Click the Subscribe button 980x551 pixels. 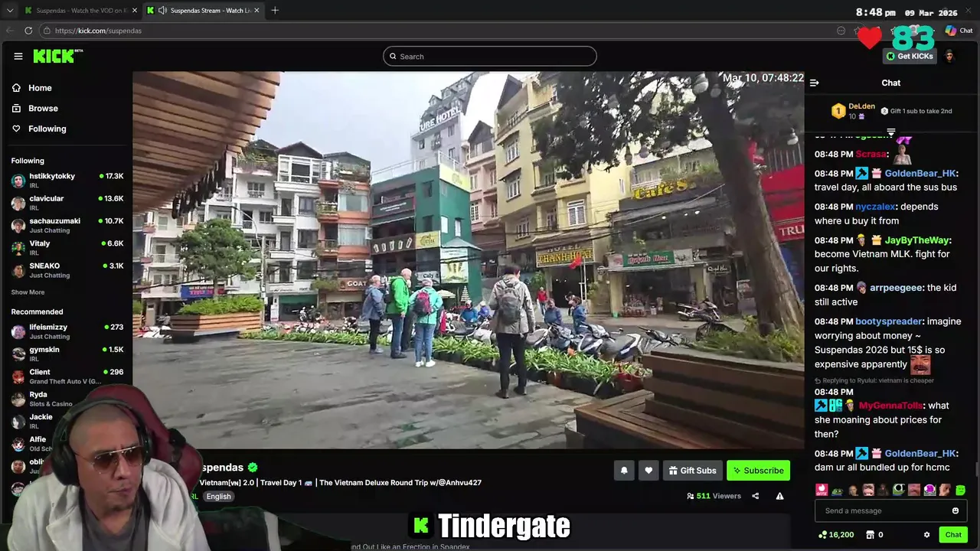click(758, 471)
